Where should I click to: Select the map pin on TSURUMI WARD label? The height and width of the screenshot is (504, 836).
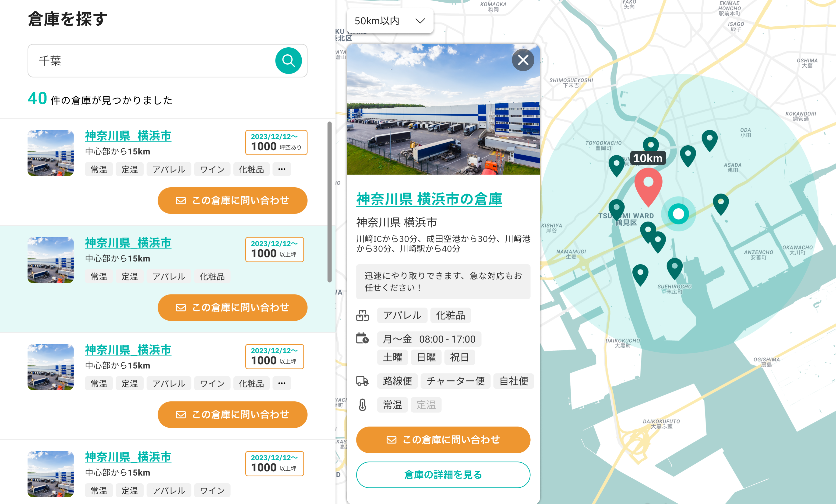(x=617, y=210)
